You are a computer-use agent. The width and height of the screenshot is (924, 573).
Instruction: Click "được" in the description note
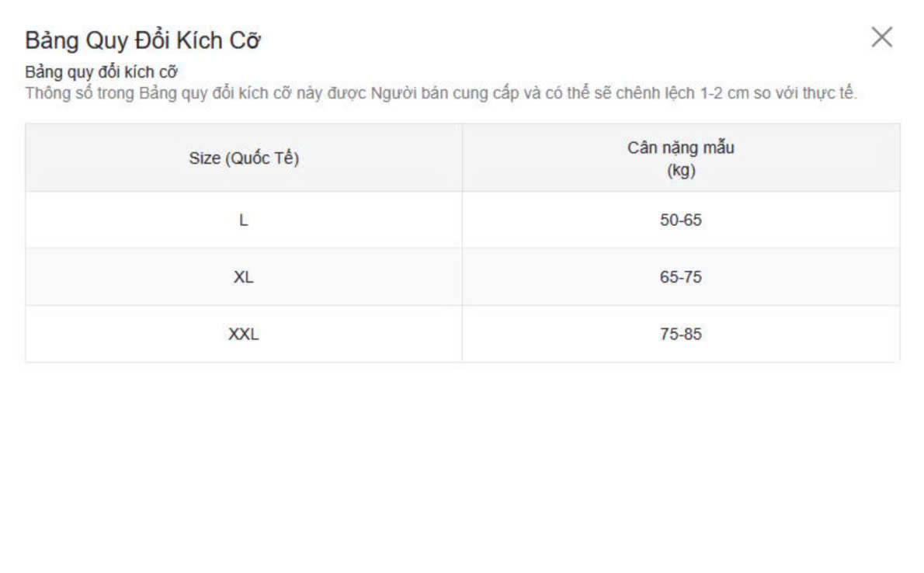(349, 94)
